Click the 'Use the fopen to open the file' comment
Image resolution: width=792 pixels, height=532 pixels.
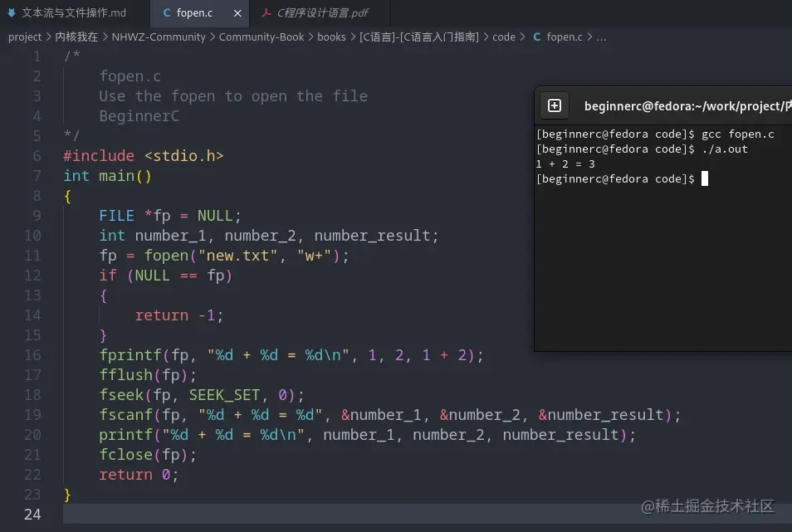232,96
